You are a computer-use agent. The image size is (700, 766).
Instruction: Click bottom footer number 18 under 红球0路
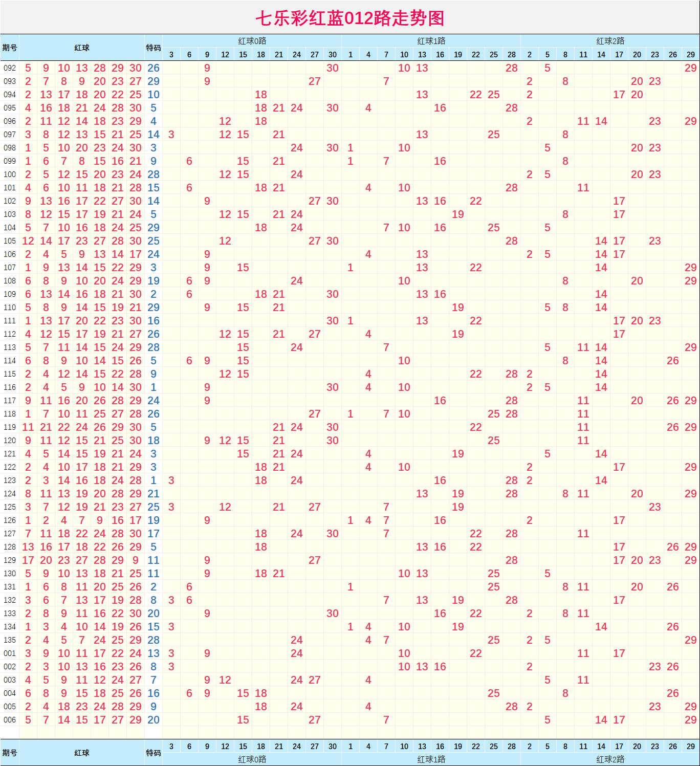coord(261,747)
